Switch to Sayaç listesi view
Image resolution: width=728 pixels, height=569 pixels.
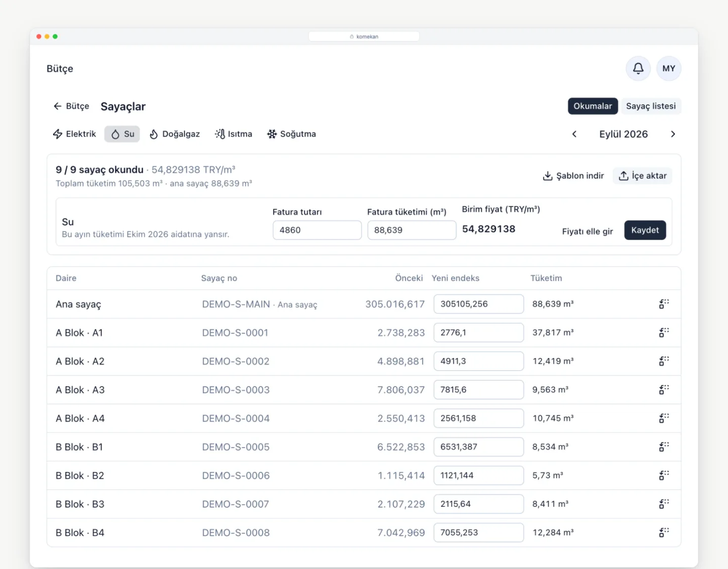pyautogui.click(x=651, y=106)
